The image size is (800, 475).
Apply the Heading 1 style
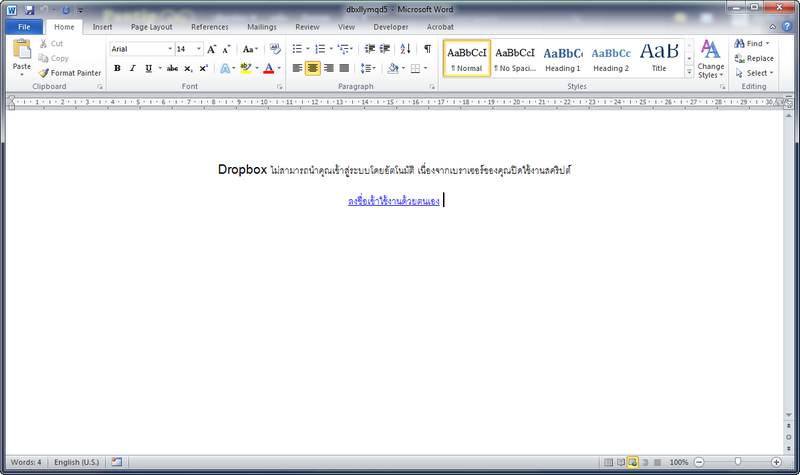pyautogui.click(x=563, y=58)
